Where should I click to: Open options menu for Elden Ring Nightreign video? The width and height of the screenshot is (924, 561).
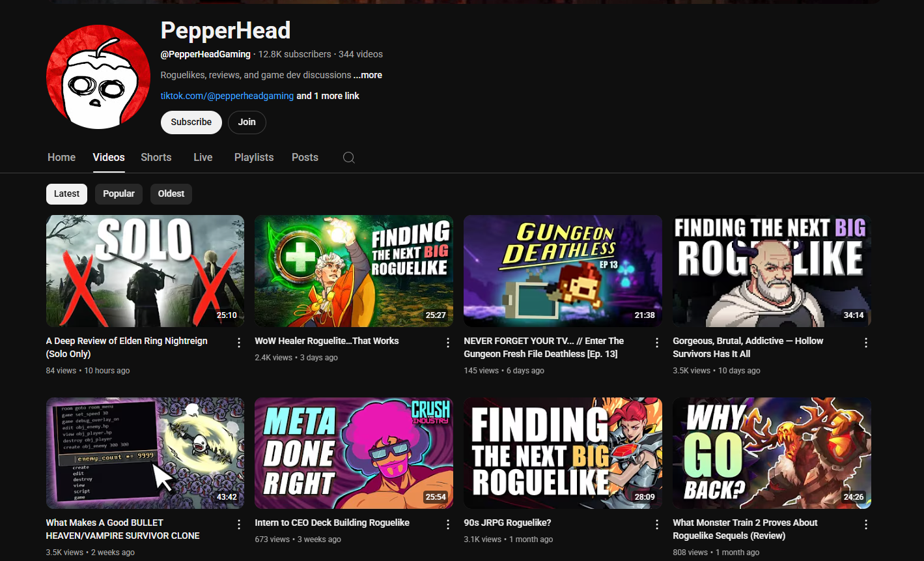tap(239, 343)
